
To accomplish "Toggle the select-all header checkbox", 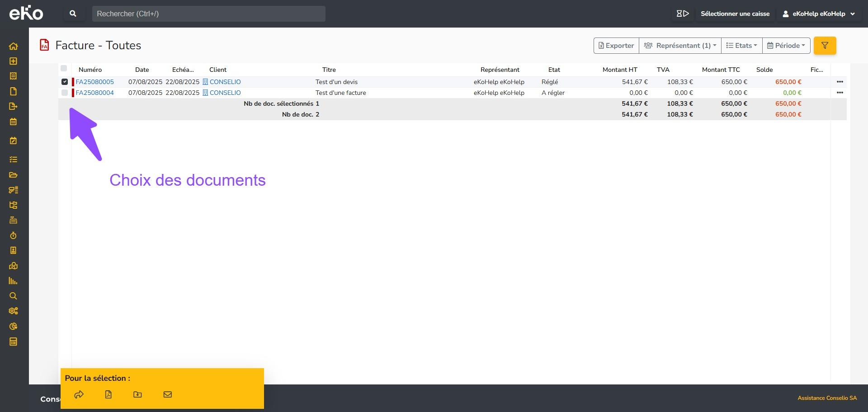I will (64, 69).
